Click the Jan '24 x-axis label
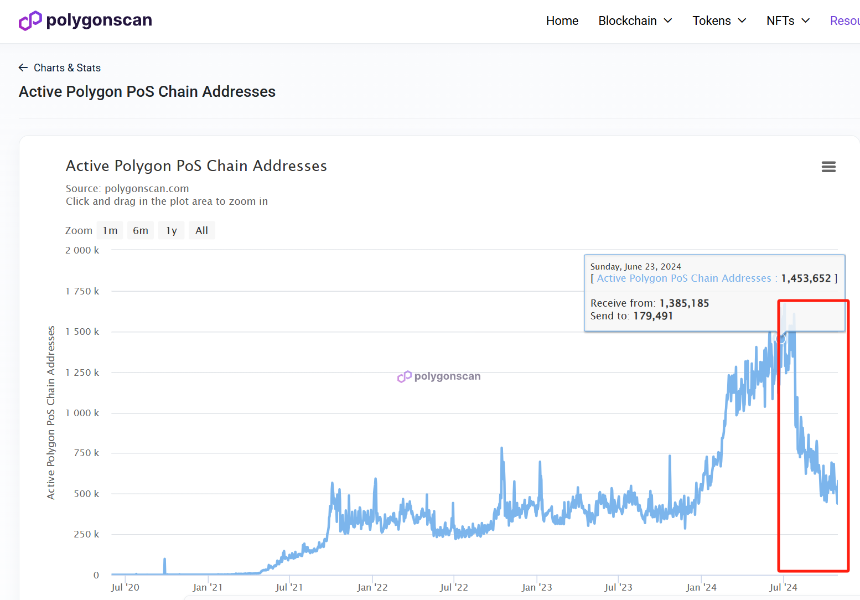This screenshot has height=600, width=860. 701,587
